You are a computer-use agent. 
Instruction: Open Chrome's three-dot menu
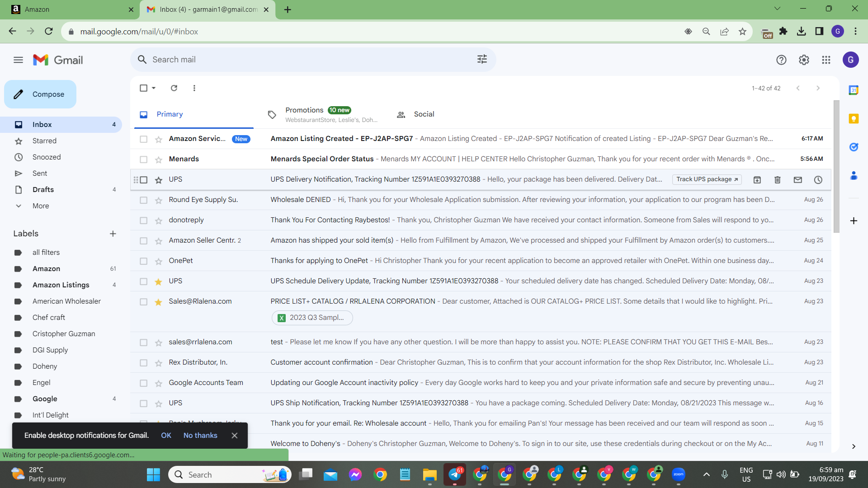(855, 31)
